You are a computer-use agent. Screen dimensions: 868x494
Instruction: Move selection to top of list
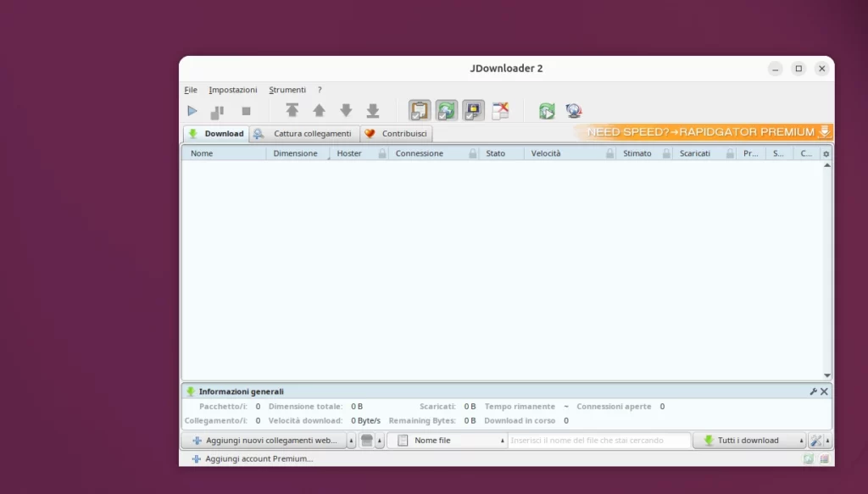tap(292, 111)
